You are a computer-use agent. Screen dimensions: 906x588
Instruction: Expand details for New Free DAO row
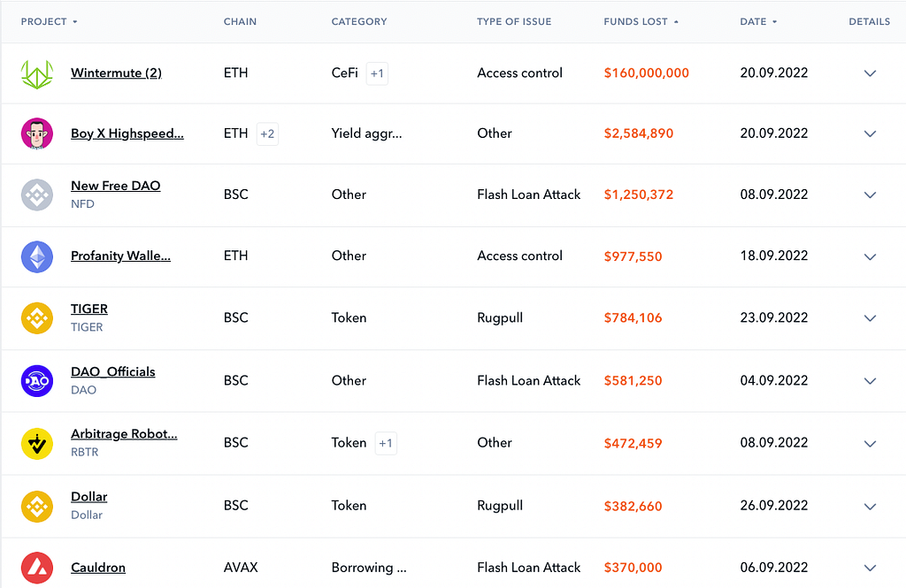(x=870, y=195)
